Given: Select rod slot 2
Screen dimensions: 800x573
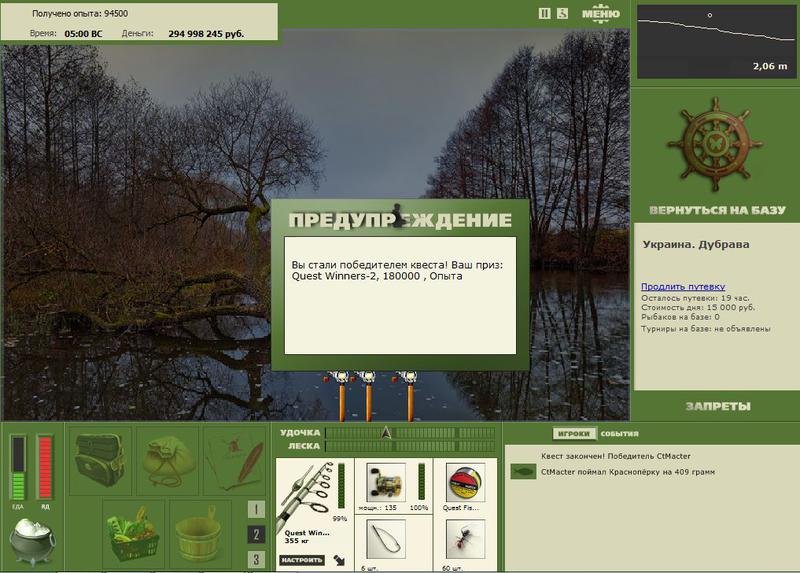Looking at the screenshot, I should 256,534.
